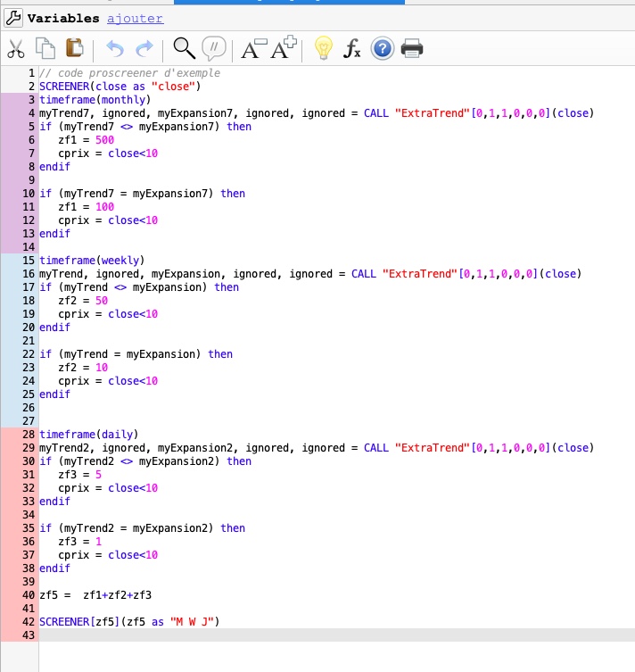The image size is (635, 672).
Task: Toggle comment on selected code
Action: [x=214, y=48]
